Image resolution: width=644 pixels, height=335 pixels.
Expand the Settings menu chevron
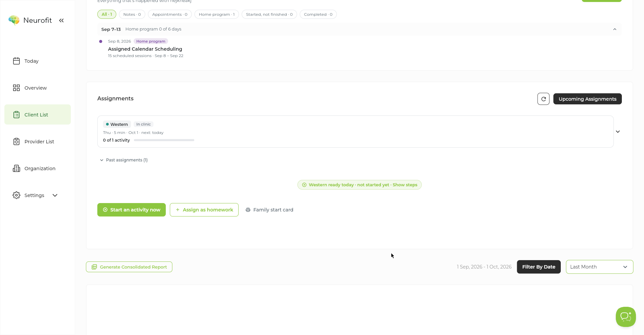click(x=55, y=195)
